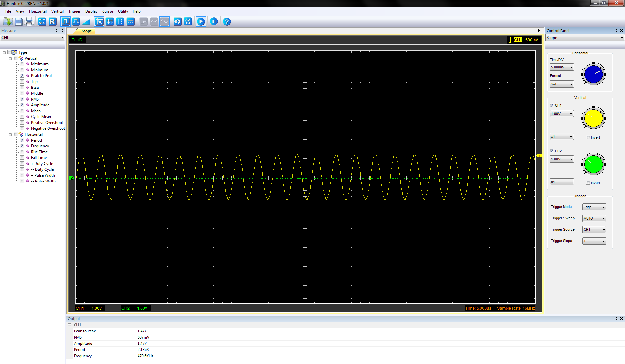
Task: Open the Trigger Mode Edge dropdown
Action: coord(594,207)
